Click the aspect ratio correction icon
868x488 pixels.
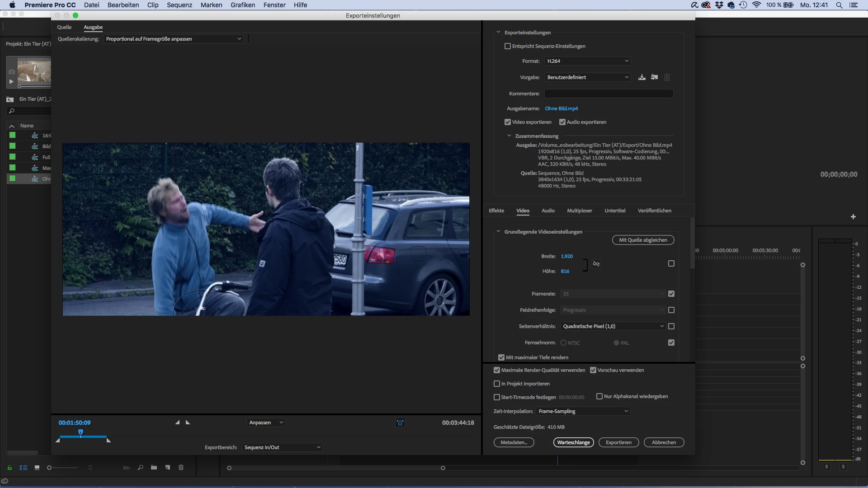point(400,423)
